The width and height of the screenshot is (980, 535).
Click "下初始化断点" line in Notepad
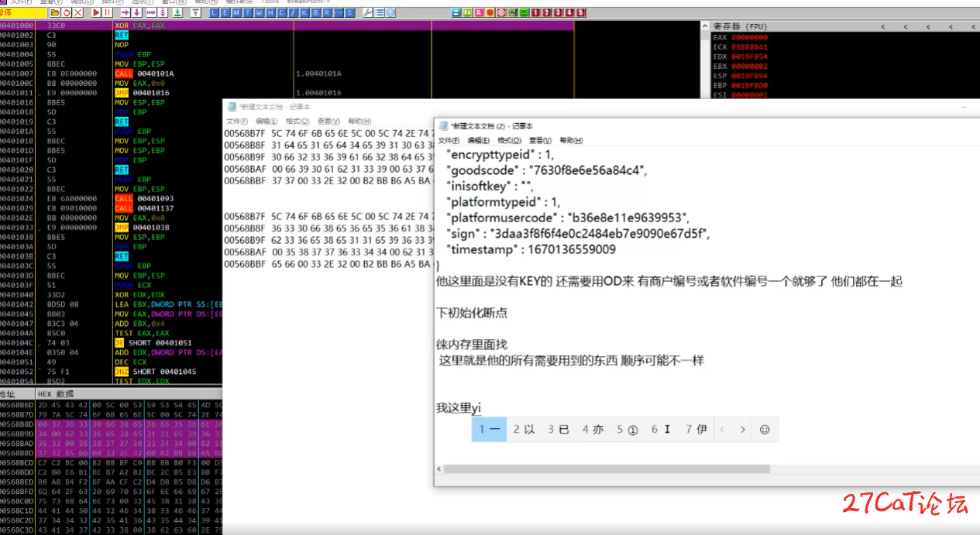click(x=472, y=313)
